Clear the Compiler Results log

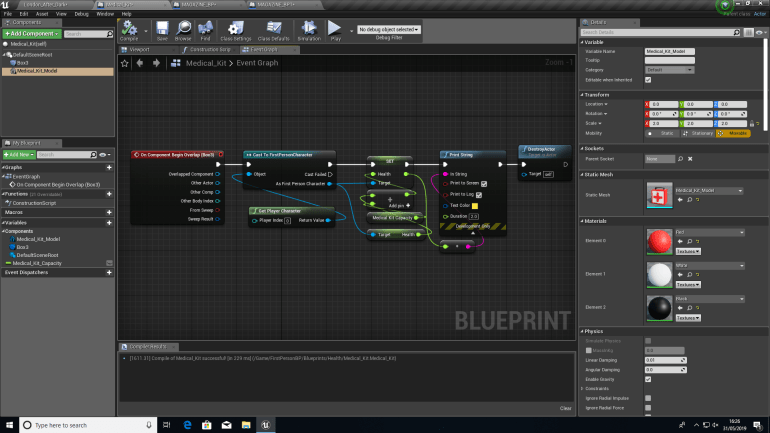(565, 408)
